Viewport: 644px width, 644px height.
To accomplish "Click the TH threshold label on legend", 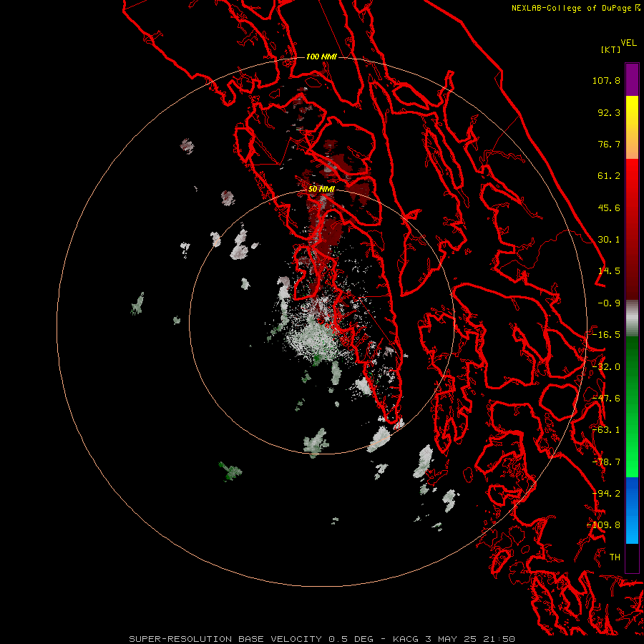I will point(615,557).
